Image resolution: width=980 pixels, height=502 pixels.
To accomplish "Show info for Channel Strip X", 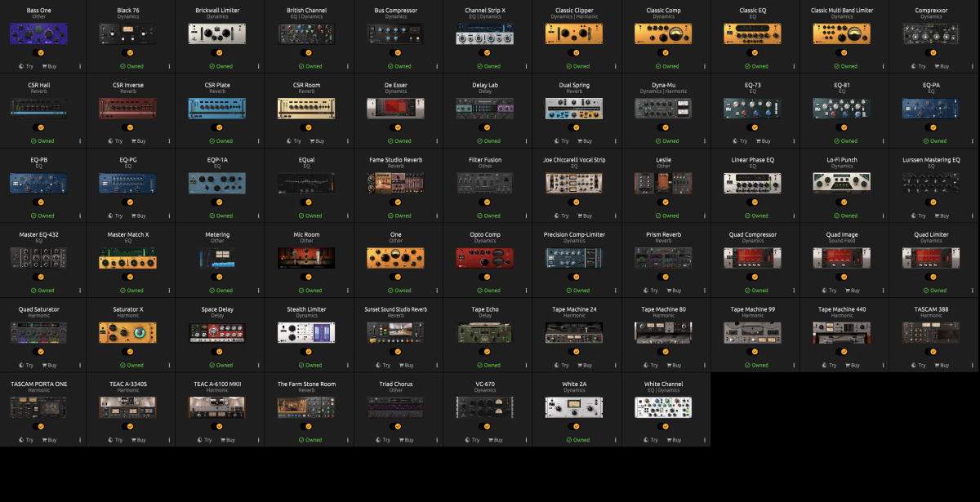I will coord(527,66).
